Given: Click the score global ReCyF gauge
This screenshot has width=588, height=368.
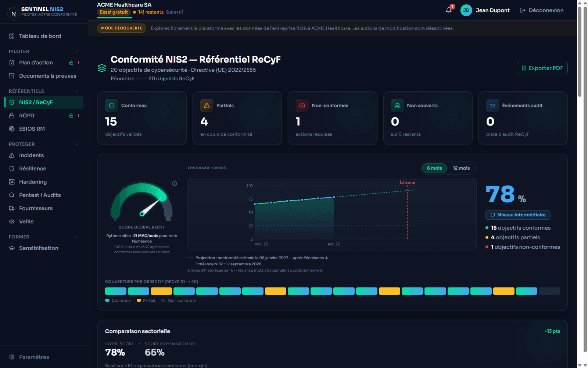Looking at the screenshot, I should [x=142, y=201].
